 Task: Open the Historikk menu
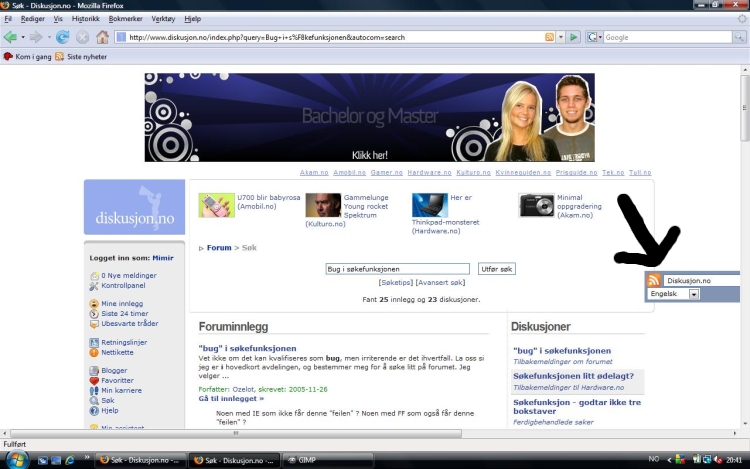click(86, 19)
